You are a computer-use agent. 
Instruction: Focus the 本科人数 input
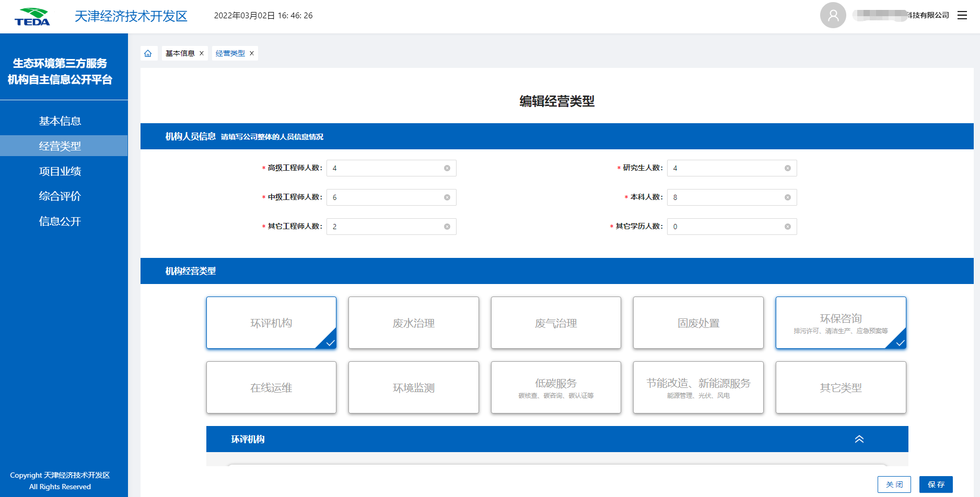click(732, 197)
